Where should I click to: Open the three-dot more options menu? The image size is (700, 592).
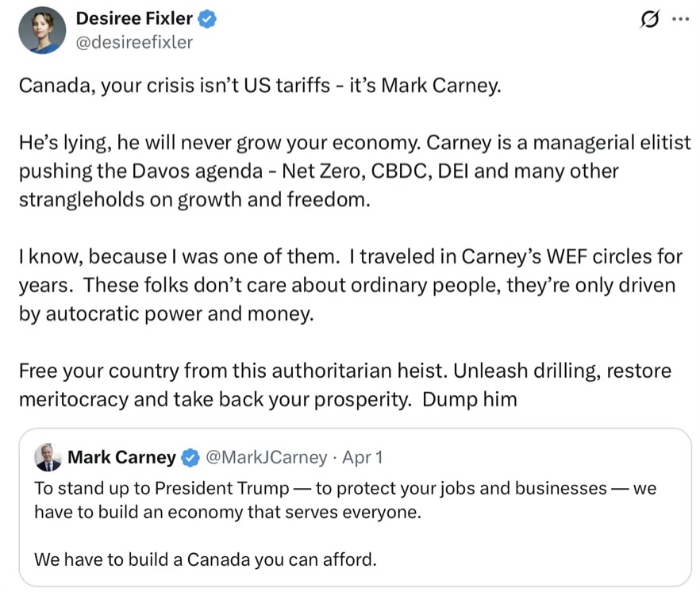(x=680, y=21)
